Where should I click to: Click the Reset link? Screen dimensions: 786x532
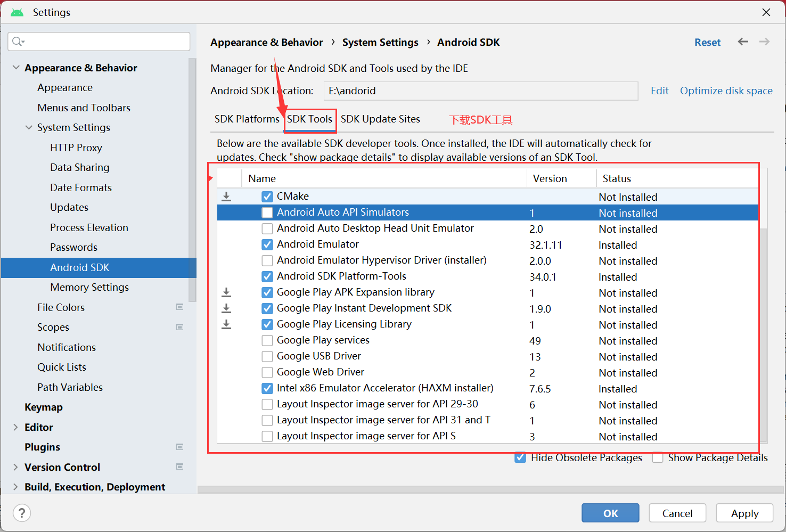tap(707, 42)
